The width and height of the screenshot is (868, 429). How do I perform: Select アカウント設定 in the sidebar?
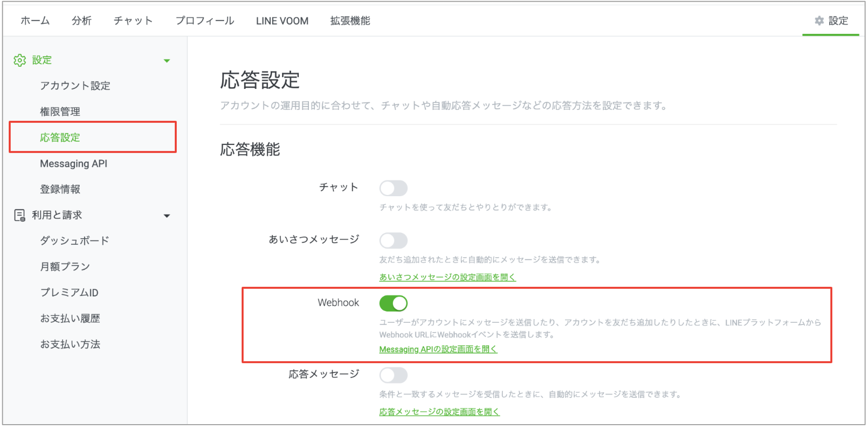(75, 86)
